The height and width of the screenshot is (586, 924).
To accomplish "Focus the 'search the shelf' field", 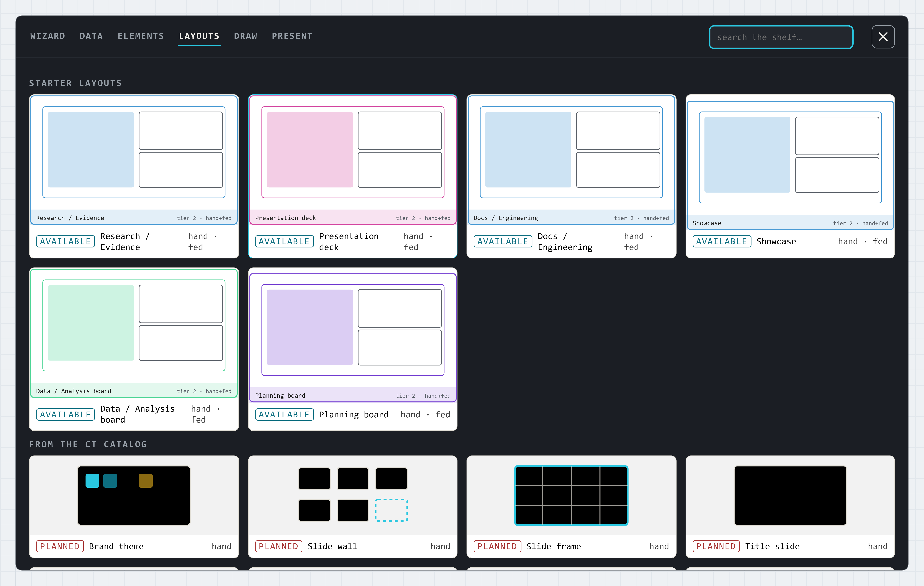I will click(781, 37).
